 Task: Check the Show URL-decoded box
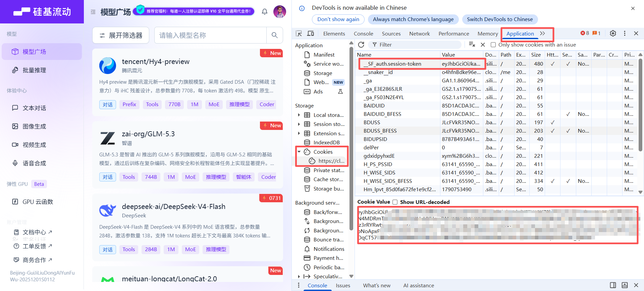[395, 202]
